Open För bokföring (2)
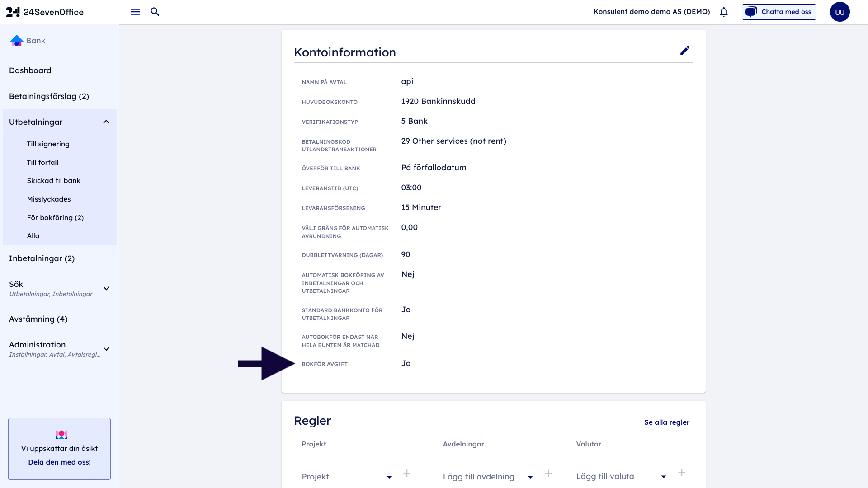The width and height of the screenshot is (868, 488). coord(55,218)
